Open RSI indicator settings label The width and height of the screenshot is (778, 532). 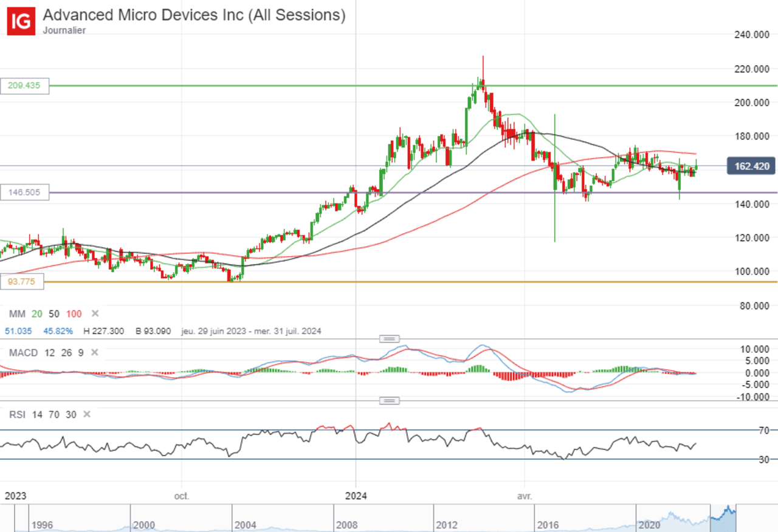coord(18,414)
